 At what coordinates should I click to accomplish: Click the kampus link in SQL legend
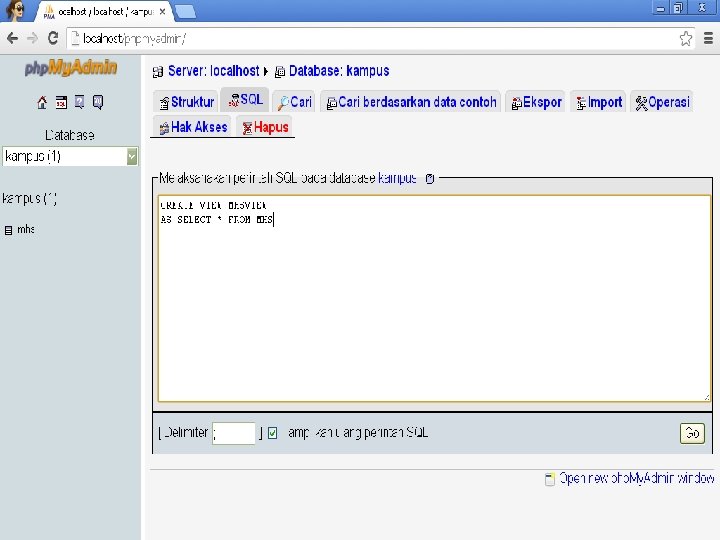(397, 178)
